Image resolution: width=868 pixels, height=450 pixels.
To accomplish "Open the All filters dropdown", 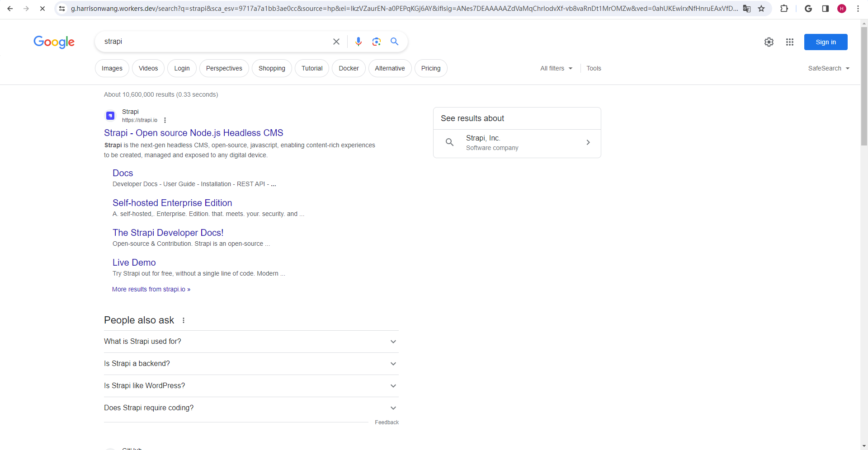I will [556, 68].
